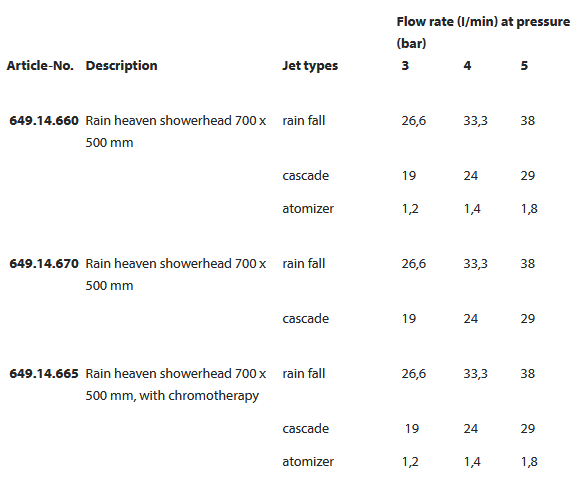The width and height of the screenshot is (572, 483).
Task: Click first product cascade value 29
Action: tap(527, 176)
